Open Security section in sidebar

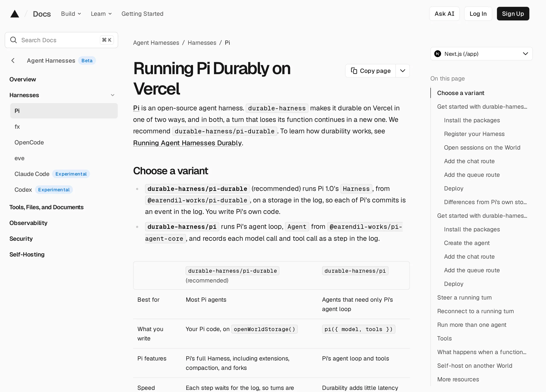coord(21,239)
